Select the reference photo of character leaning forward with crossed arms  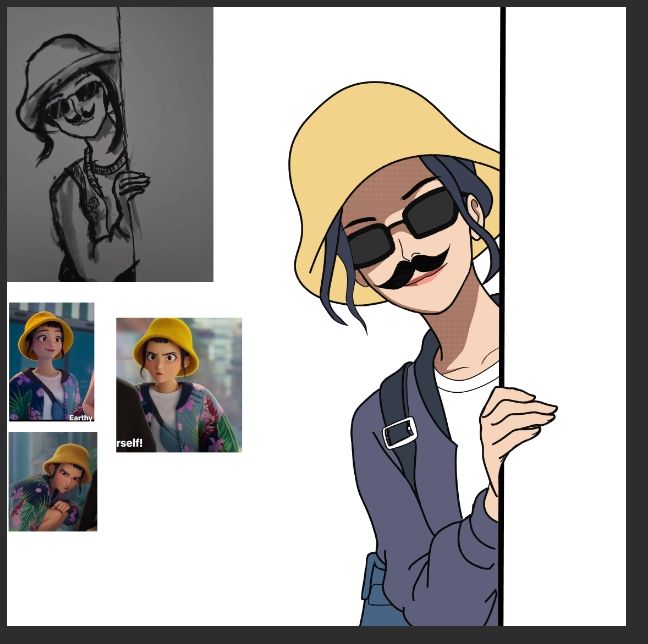53,482
